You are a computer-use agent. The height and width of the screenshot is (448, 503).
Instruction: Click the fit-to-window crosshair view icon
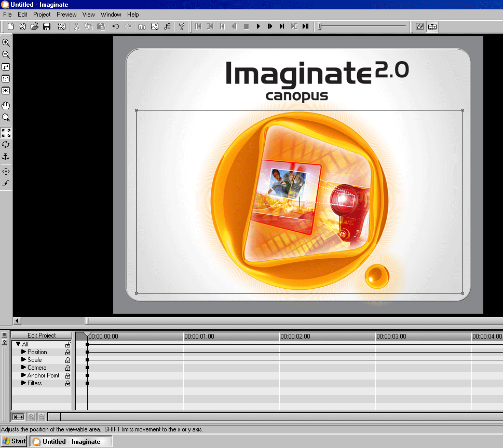pos(6,91)
